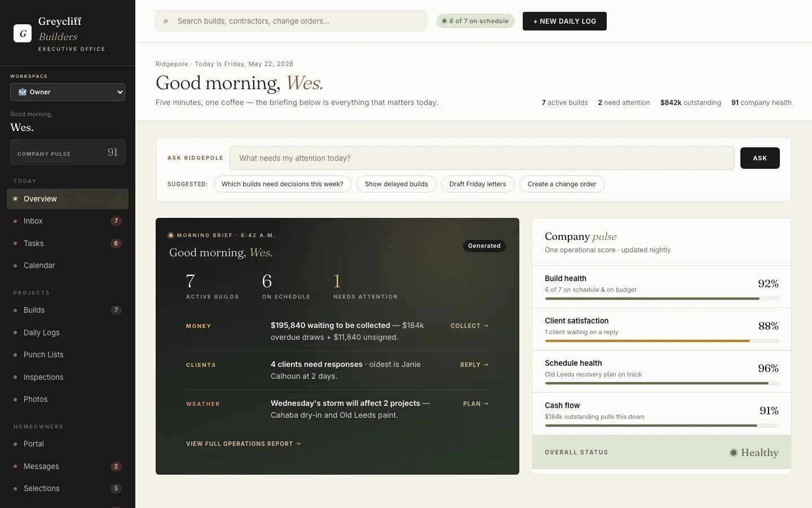Click the '6 of 7 on schedule' pill

tap(475, 21)
